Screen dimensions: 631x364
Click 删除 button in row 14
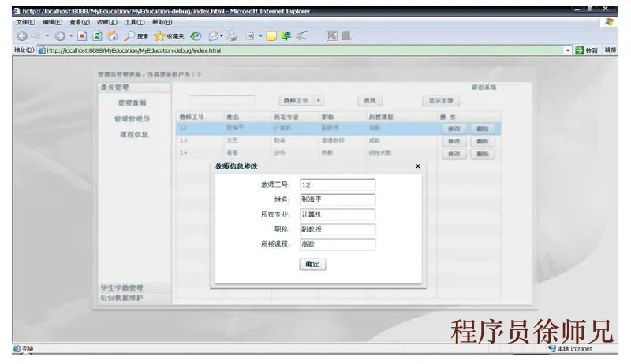click(x=483, y=154)
